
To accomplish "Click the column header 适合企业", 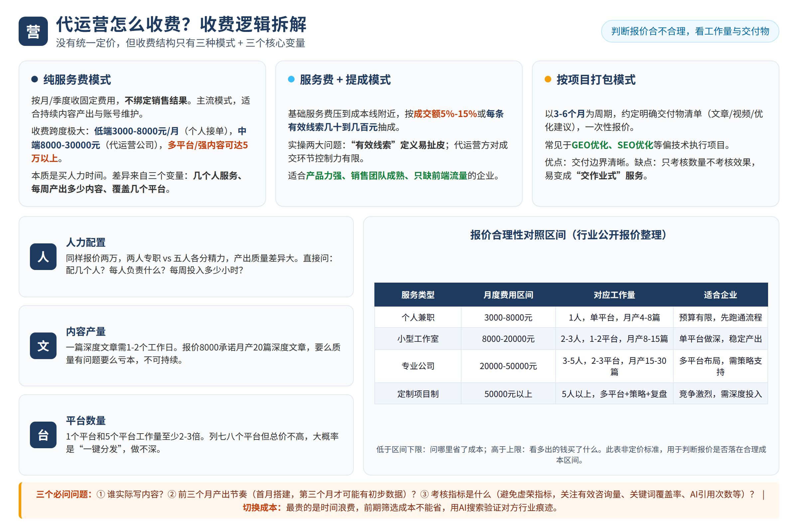I will pyautogui.click(x=720, y=295).
